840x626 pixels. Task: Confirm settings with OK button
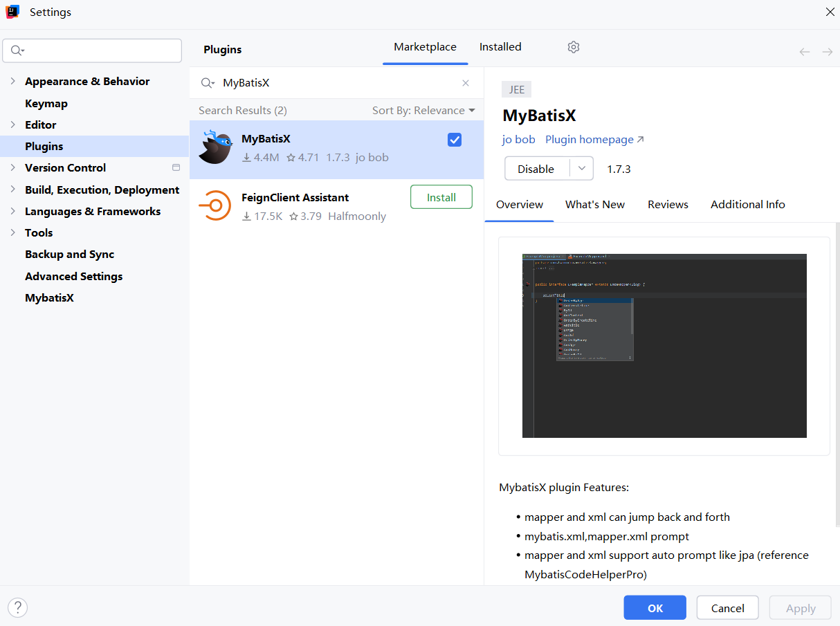(655, 608)
